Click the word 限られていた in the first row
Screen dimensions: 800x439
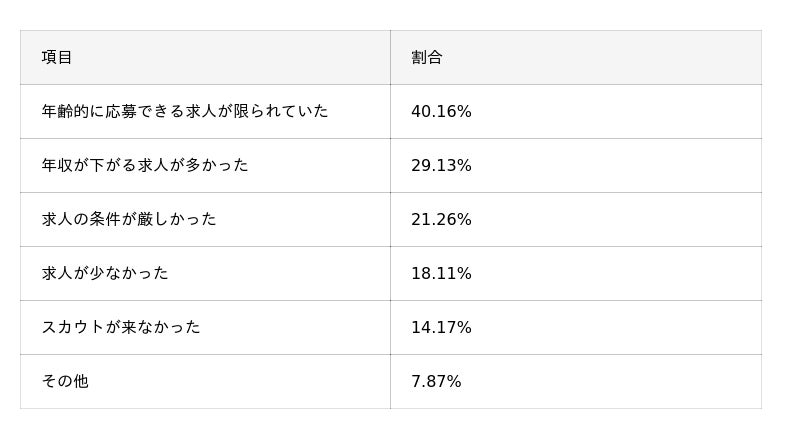click(280, 112)
